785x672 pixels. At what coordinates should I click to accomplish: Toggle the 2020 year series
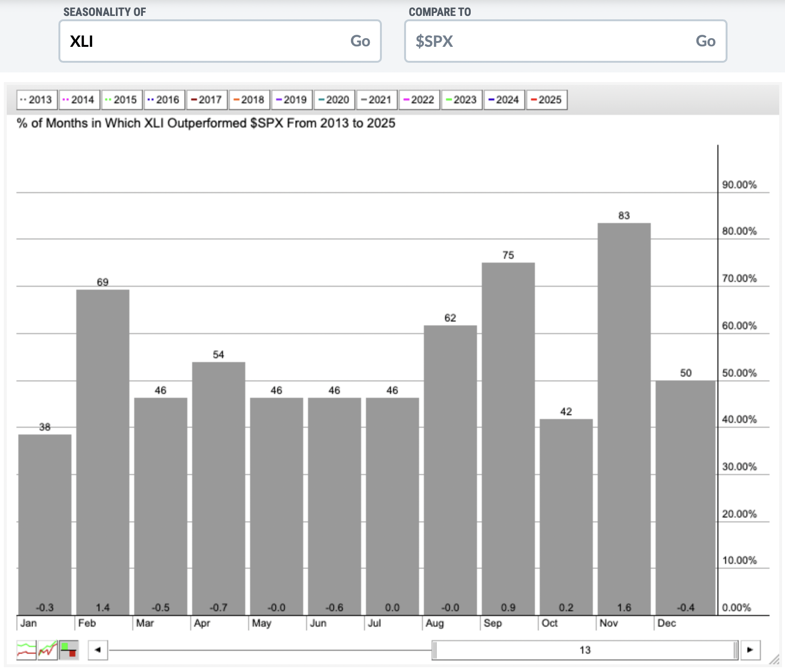[334, 100]
